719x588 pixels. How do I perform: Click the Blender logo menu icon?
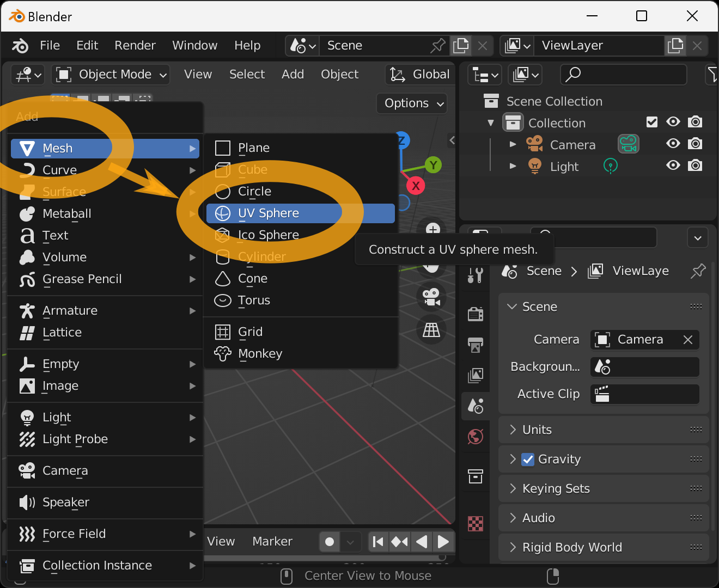tap(20, 46)
